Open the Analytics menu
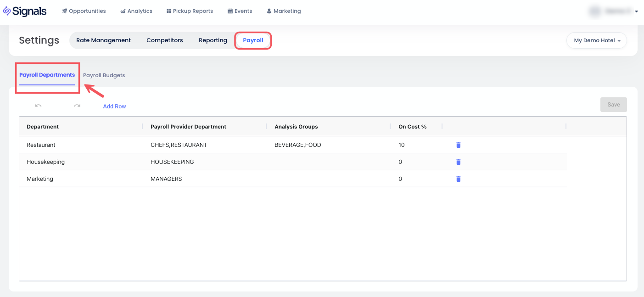The width and height of the screenshot is (644, 297). pyautogui.click(x=136, y=11)
